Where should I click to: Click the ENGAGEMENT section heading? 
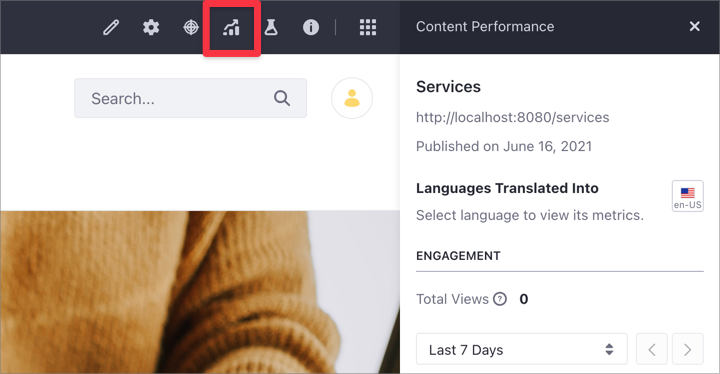[x=458, y=256]
